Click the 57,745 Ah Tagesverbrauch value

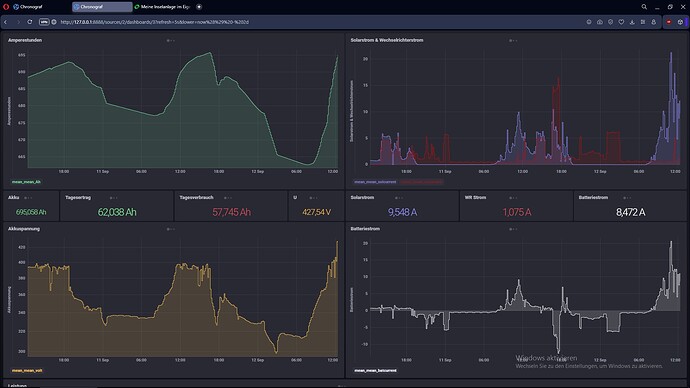231,212
